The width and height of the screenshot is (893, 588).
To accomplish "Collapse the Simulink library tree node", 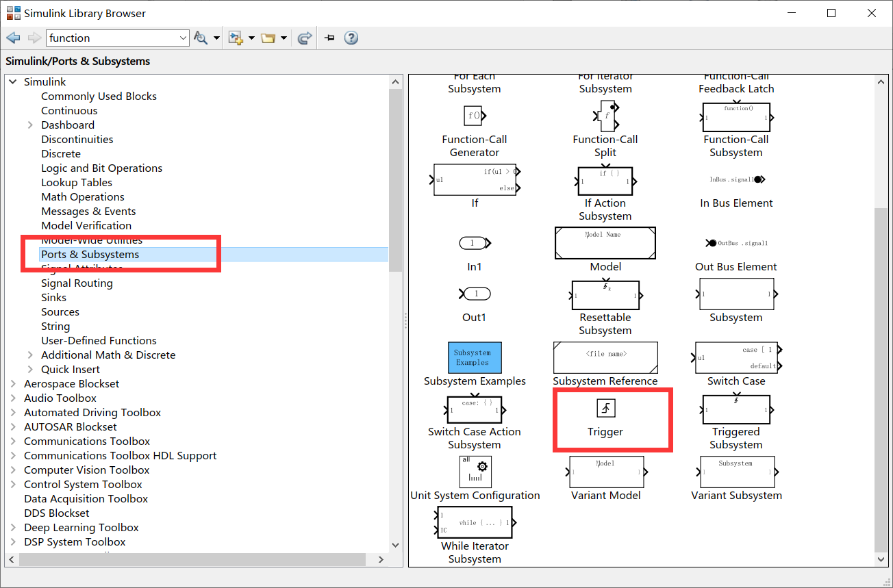I will [x=13, y=81].
